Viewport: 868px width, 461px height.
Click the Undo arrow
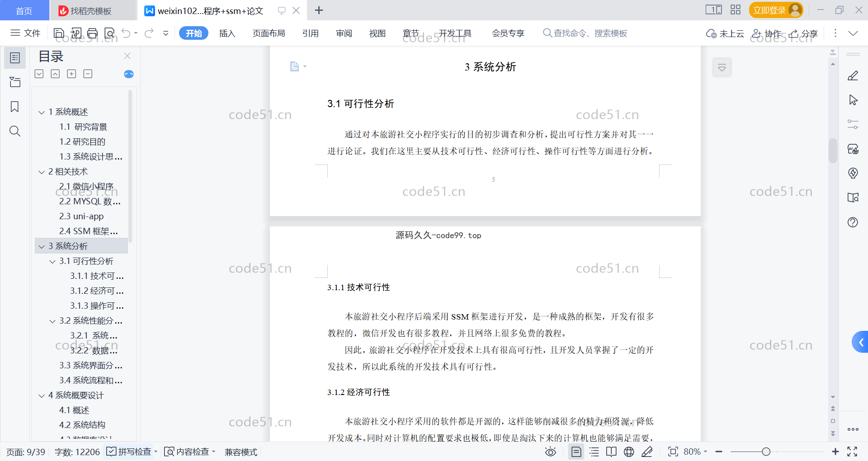coord(126,33)
